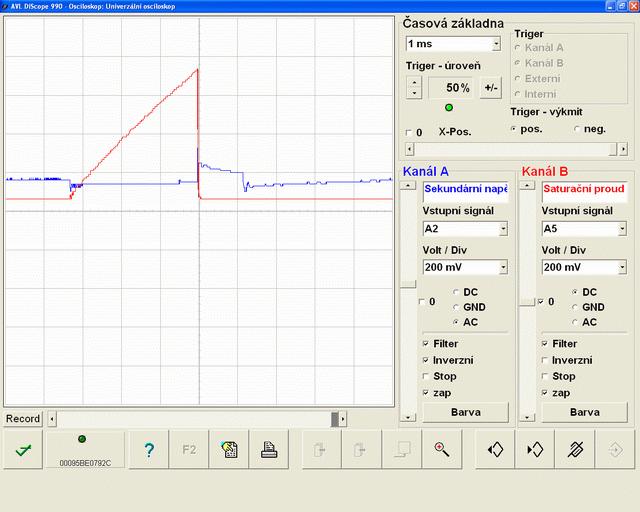Click the printer icon to print
This screenshot has height=512, width=640.
click(x=268, y=450)
